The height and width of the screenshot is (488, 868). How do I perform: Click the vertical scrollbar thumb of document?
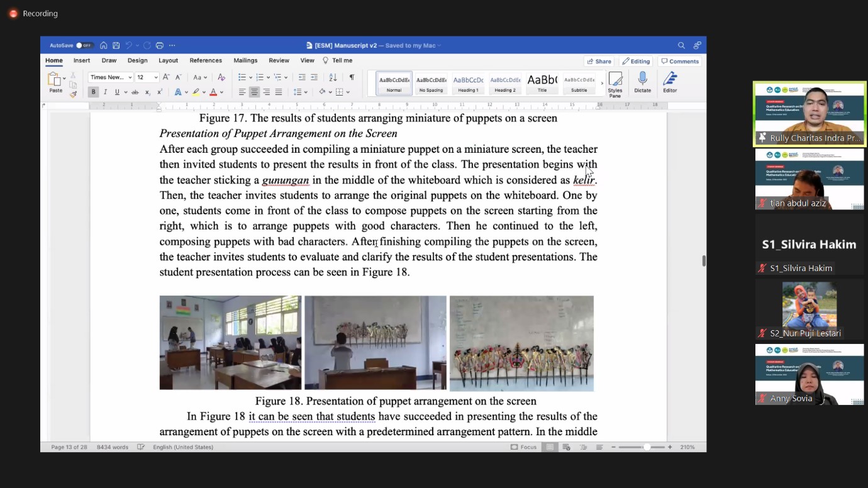(704, 260)
